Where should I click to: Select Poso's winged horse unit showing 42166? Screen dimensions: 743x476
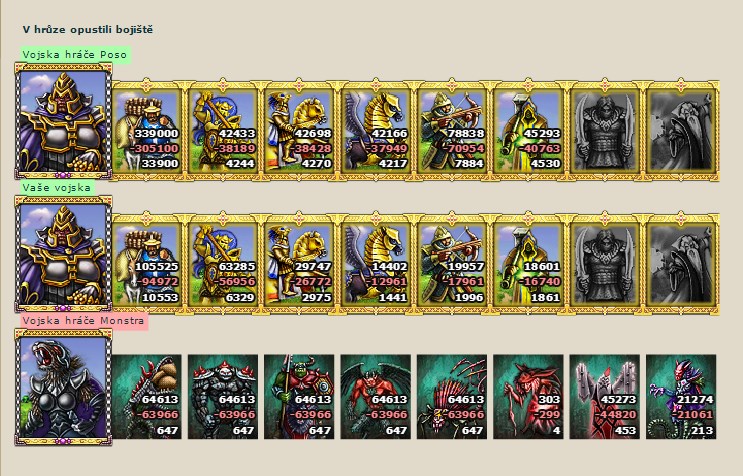pyautogui.click(x=375, y=131)
